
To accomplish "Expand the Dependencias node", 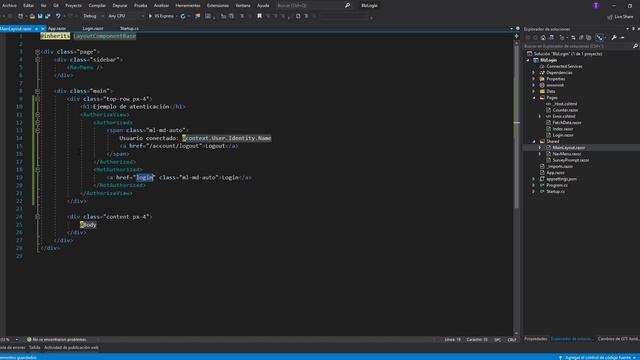I will (533, 73).
